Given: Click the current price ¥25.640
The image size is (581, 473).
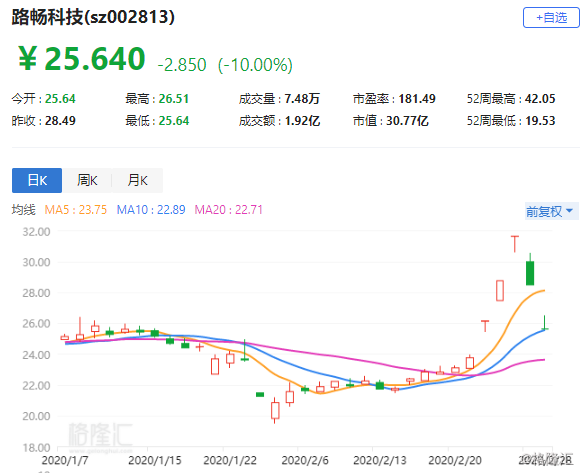Looking at the screenshot, I should [82, 59].
